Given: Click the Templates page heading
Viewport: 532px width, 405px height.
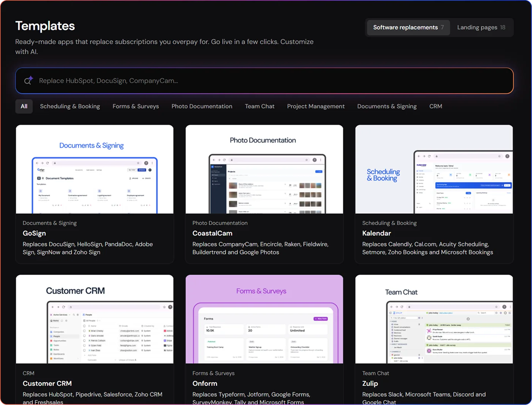Looking at the screenshot, I should (x=45, y=26).
